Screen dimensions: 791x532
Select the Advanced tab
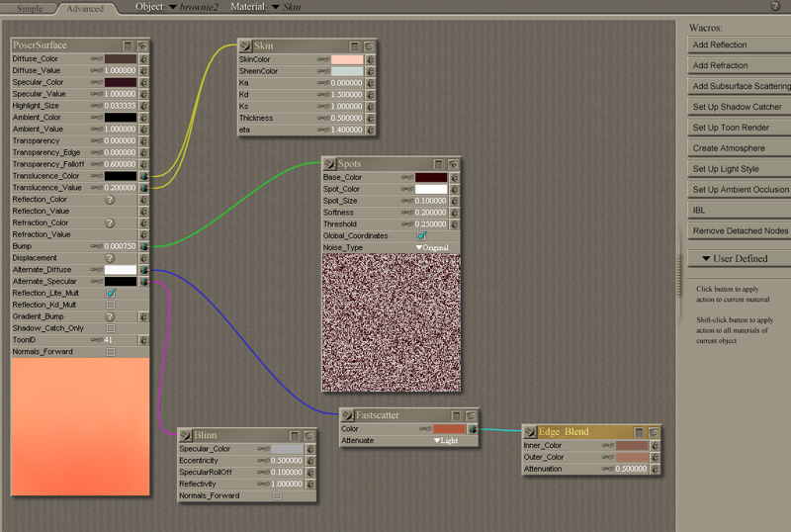coord(85,8)
